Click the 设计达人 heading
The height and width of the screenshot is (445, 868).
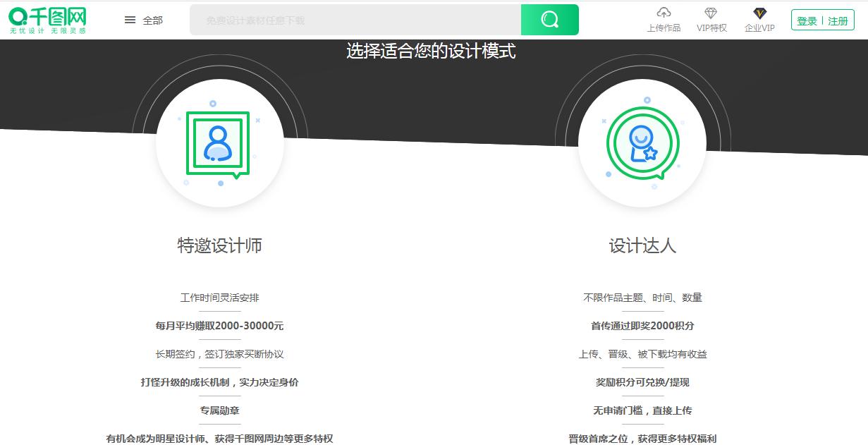[x=641, y=247]
